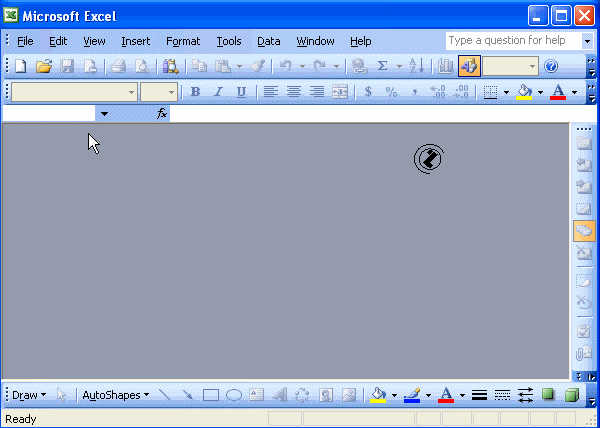Toggle the Select Objects arrow tool
The width and height of the screenshot is (600, 428).
61,395
